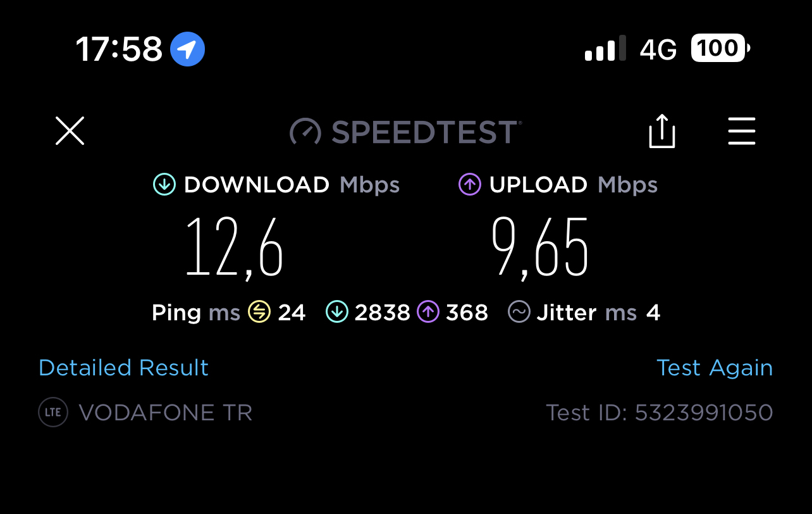
Task: Tap the battery indicator showing 100
Action: [721, 48]
